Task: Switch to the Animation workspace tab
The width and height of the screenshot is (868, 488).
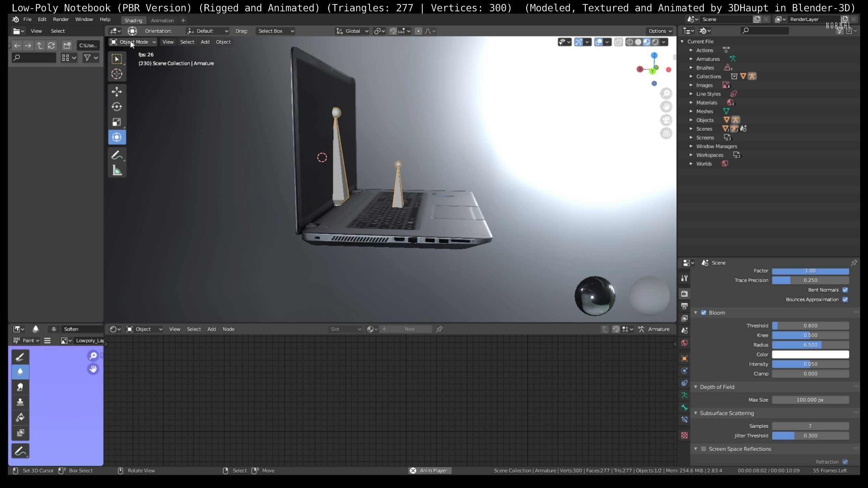Action: pos(162,20)
